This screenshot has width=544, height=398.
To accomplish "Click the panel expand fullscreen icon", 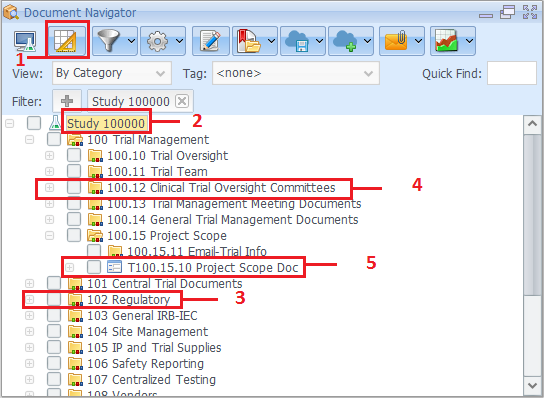I will point(530,12).
